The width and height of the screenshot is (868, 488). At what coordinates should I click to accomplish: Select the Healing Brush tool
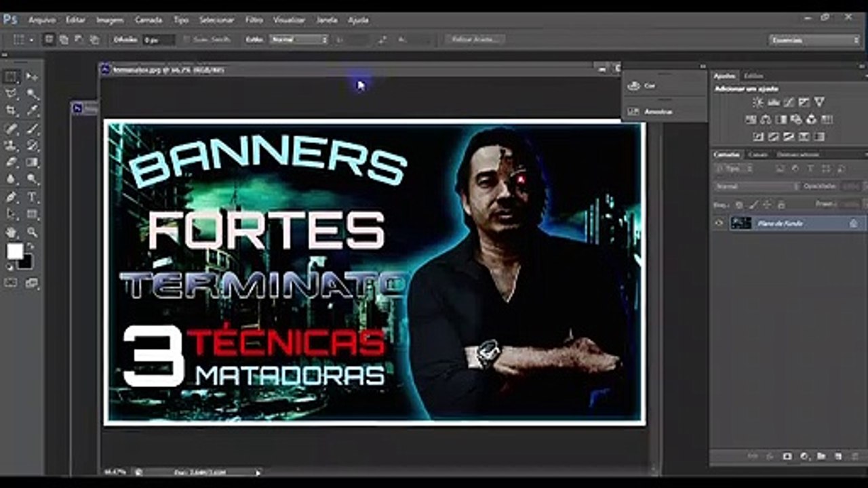pyautogui.click(x=12, y=128)
